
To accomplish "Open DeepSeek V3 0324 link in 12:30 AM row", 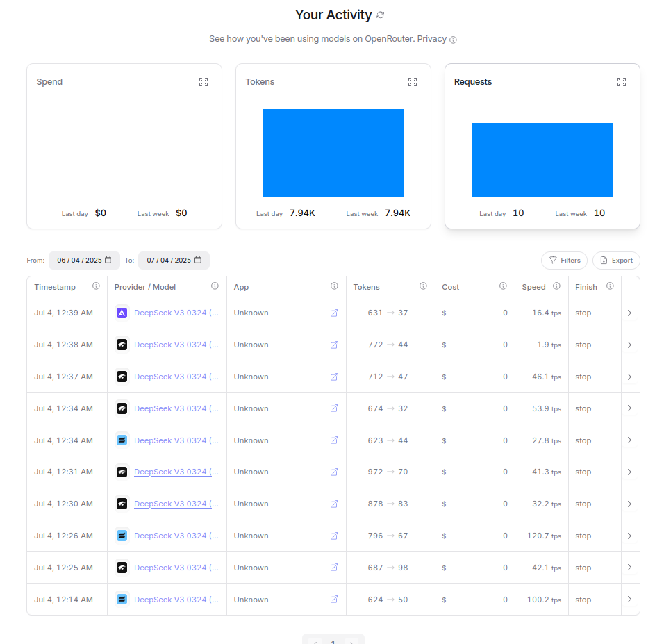I will pos(176,504).
